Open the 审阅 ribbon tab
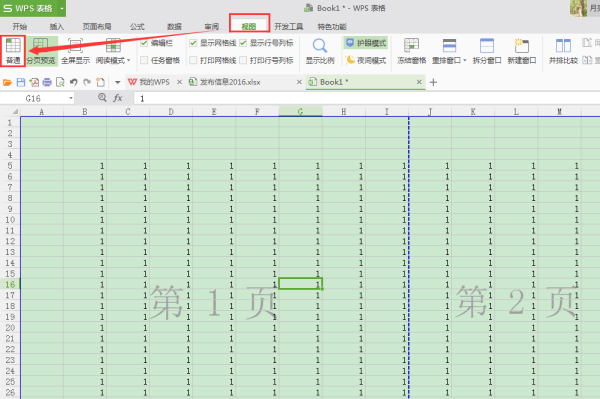The height and width of the screenshot is (399, 600). pyautogui.click(x=211, y=26)
